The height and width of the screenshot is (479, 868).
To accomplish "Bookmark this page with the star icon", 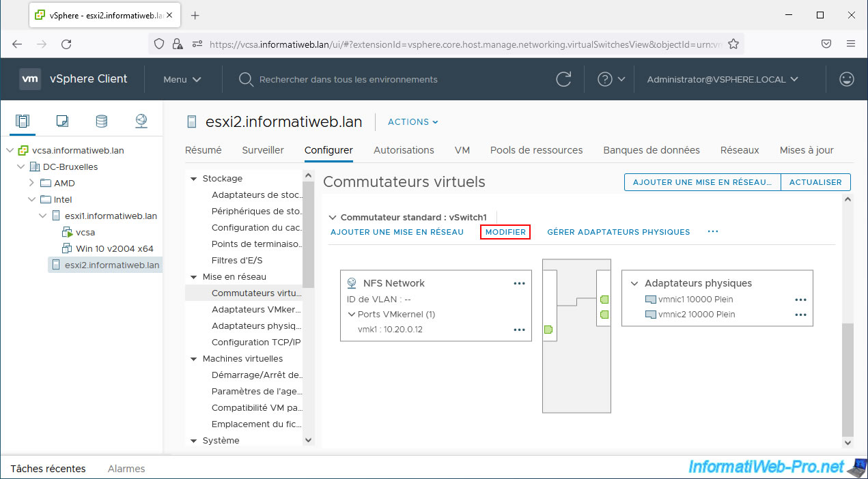I will [x=733, y=44].
